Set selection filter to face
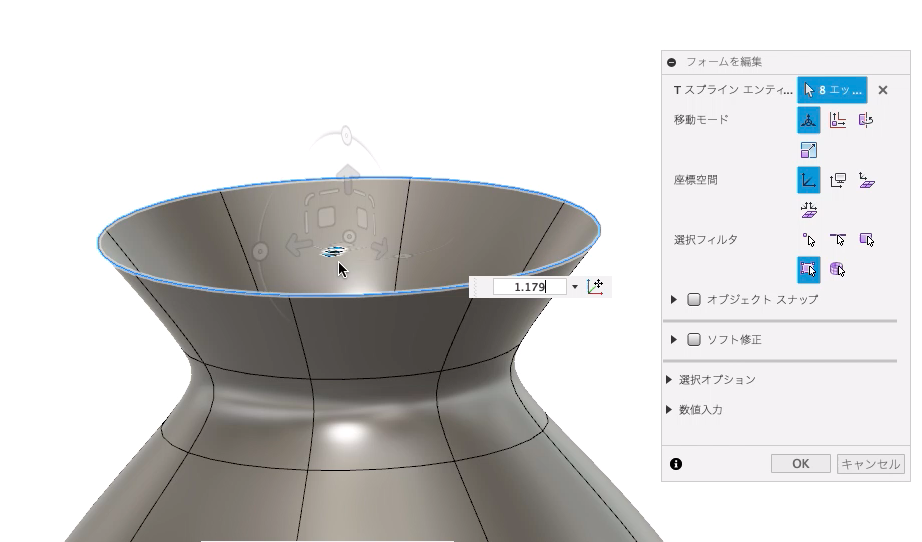The height and width of the screenshot is (542, 922). coord(866,240)
